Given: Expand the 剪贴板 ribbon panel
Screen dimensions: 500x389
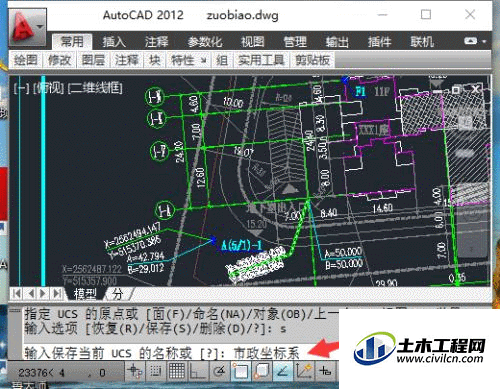Looking at the screenshot, I should point(313,60).
